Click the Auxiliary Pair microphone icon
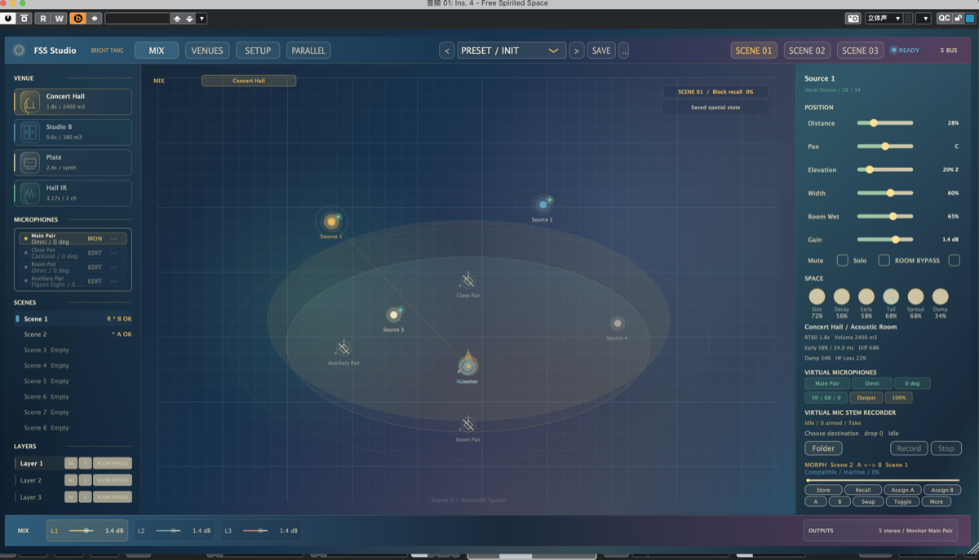 (343, 348)
